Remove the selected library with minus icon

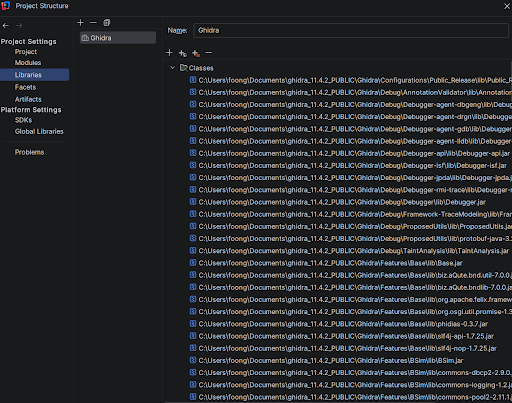point(93,23)
